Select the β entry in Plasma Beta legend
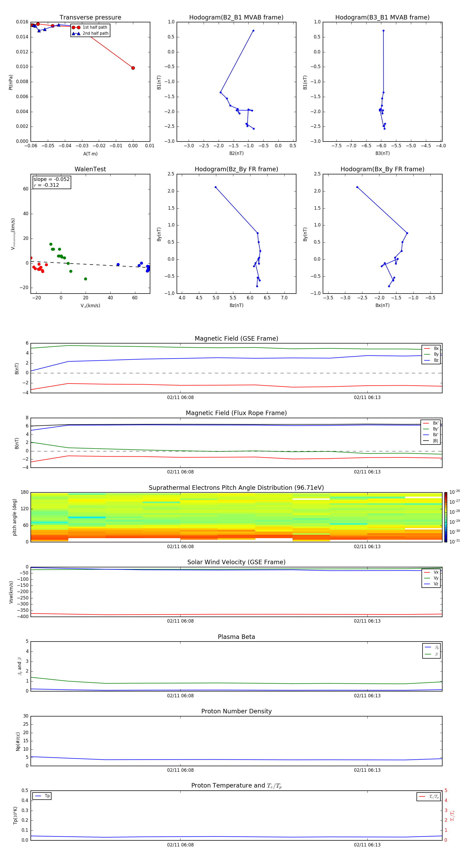473x868 pixels. click(431, 654)
